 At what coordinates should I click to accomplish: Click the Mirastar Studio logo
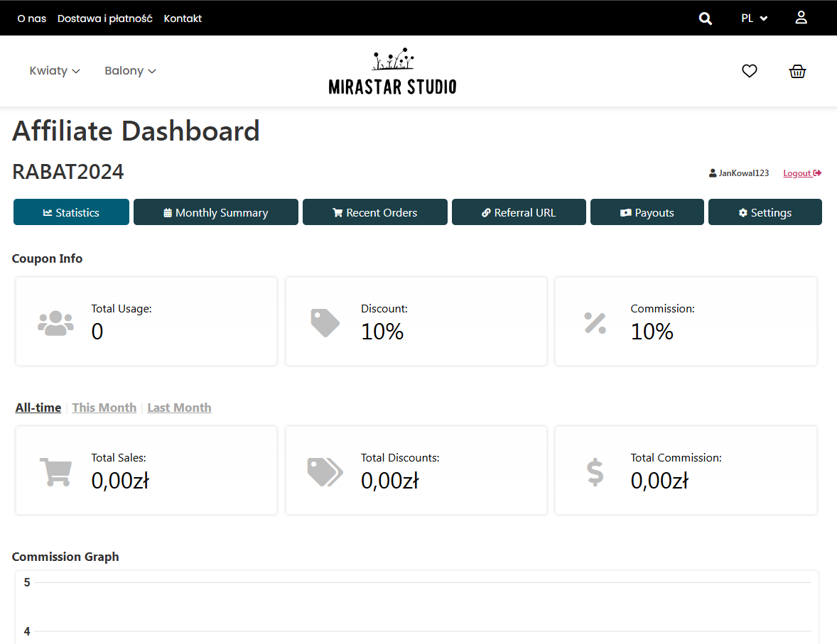[x=392, y=72]
